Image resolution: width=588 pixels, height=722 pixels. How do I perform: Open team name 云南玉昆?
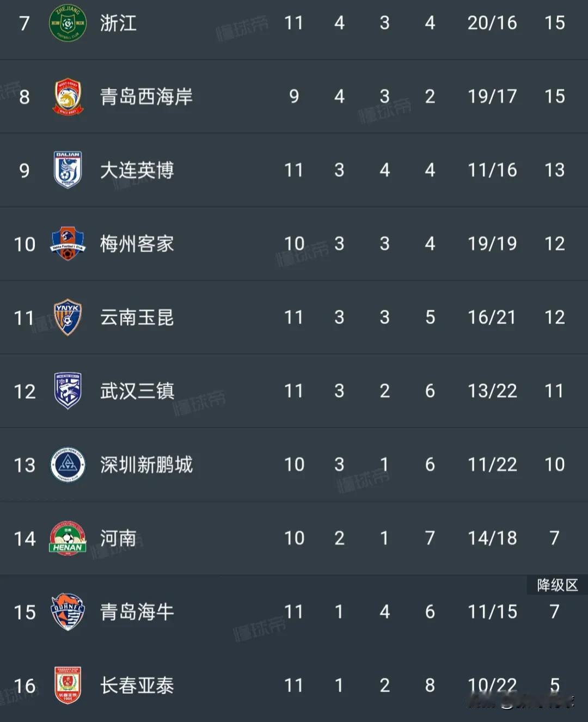[137, 317]
